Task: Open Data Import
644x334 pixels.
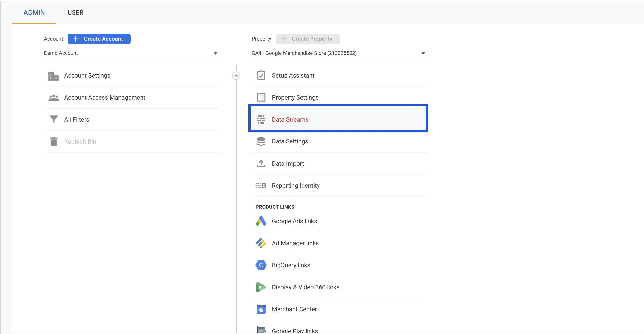Action: [x=340, y=163]
